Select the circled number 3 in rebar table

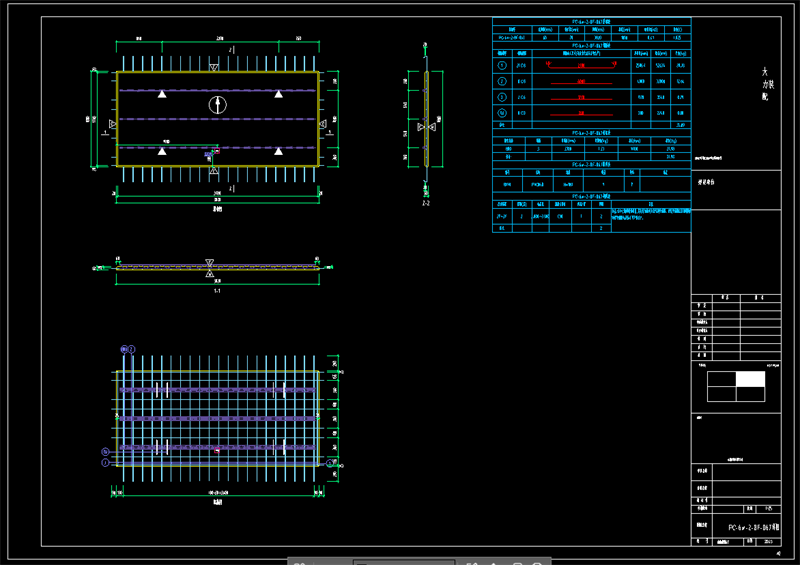(502, 97)
